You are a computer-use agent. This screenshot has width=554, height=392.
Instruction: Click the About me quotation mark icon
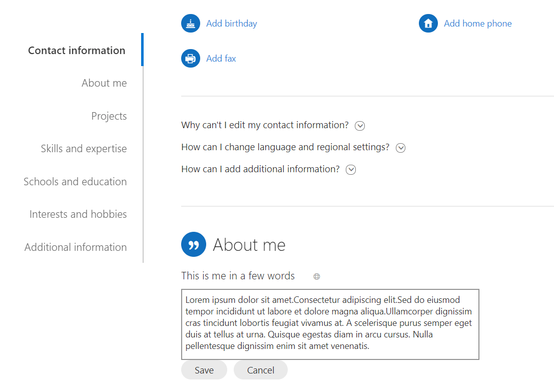pyautogui.click(x=194, y=244)
